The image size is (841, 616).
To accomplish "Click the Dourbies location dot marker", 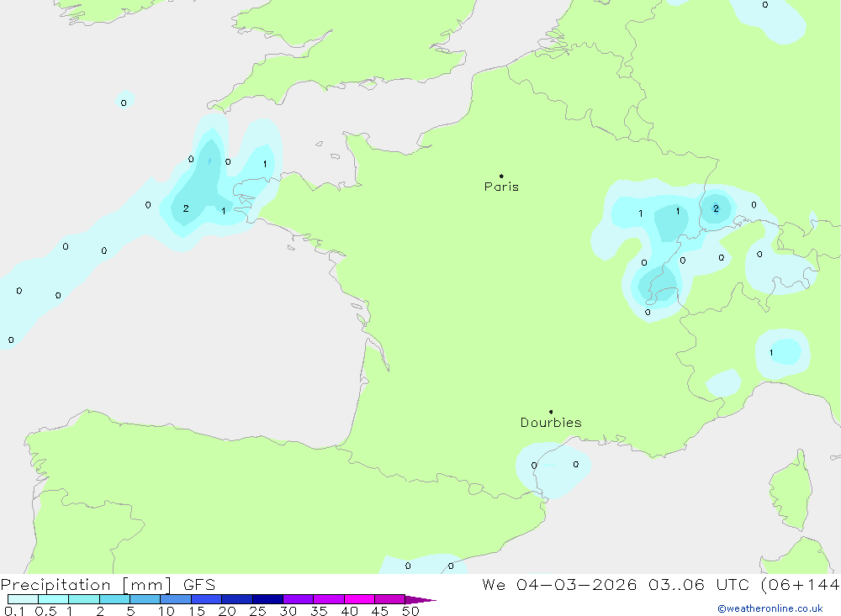I will click(x=551, y=412).
